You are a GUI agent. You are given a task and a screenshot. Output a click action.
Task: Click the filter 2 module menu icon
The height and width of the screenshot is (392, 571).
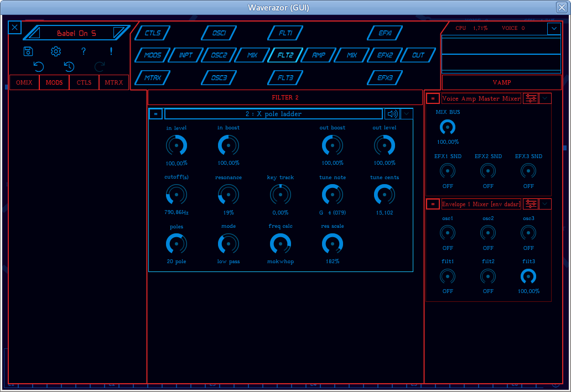(x=156, y=114)
